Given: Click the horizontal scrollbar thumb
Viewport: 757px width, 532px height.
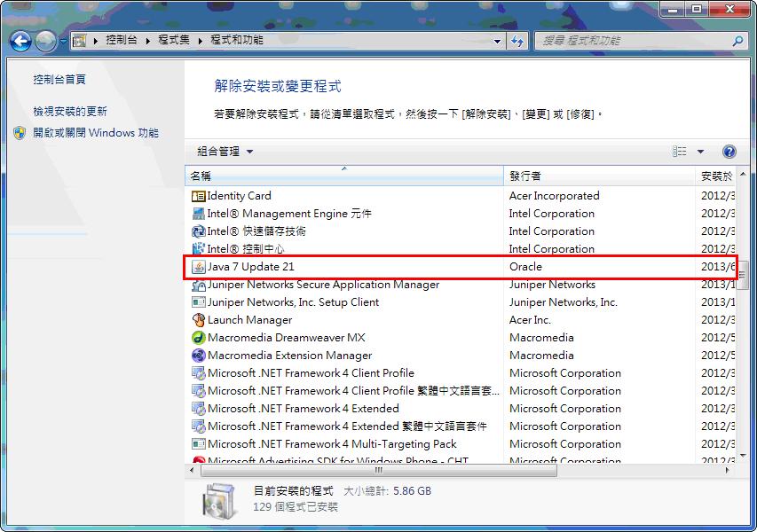Looking at the screenshot, I should (x=378, y=470).
